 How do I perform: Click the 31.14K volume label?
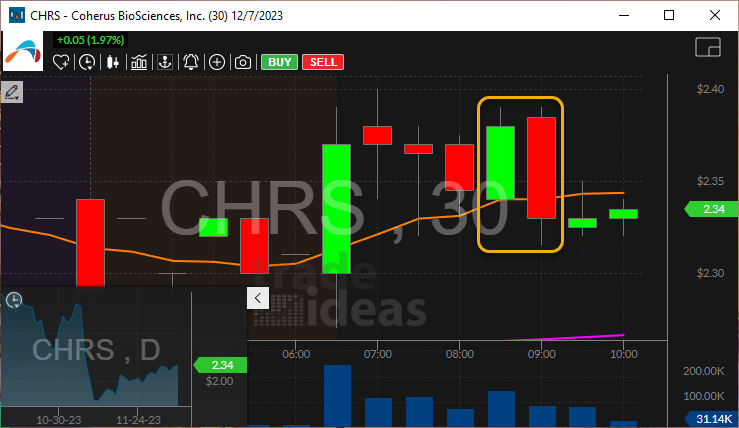click(711, 419)
